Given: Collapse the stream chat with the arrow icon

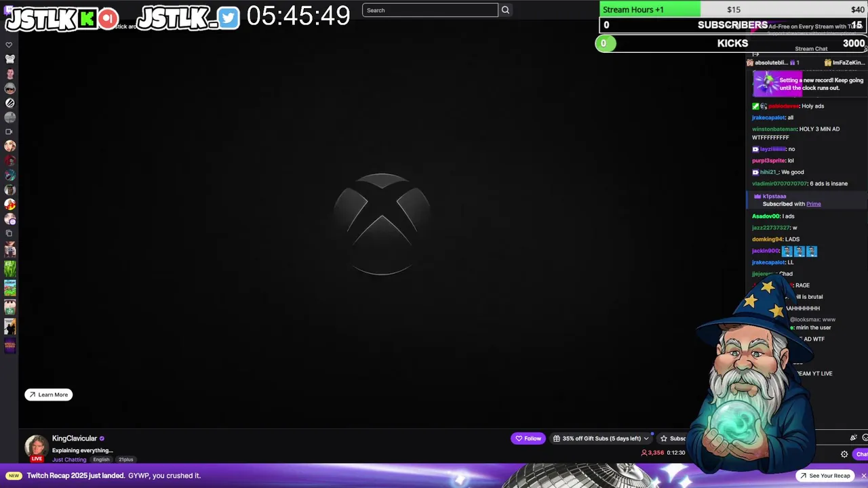Looking at the screenshot, I should (x=756, y=54).
